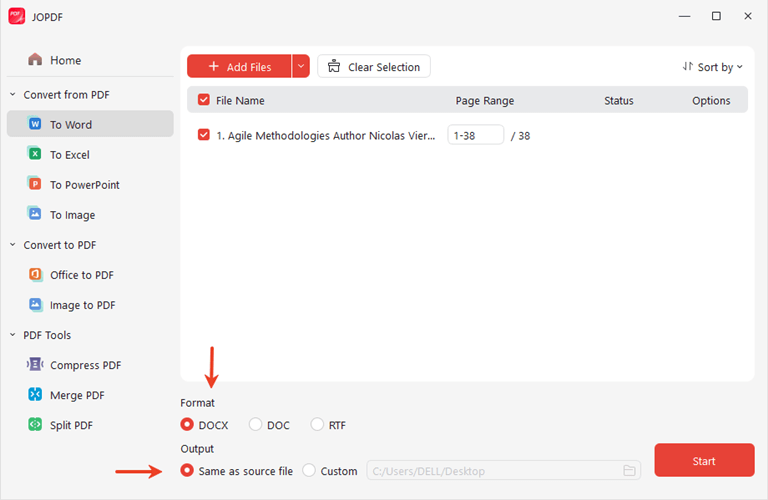The width and height of the screenshot is (768, 500).
Task: Choose Custom output location
Action: click(309, 470)
